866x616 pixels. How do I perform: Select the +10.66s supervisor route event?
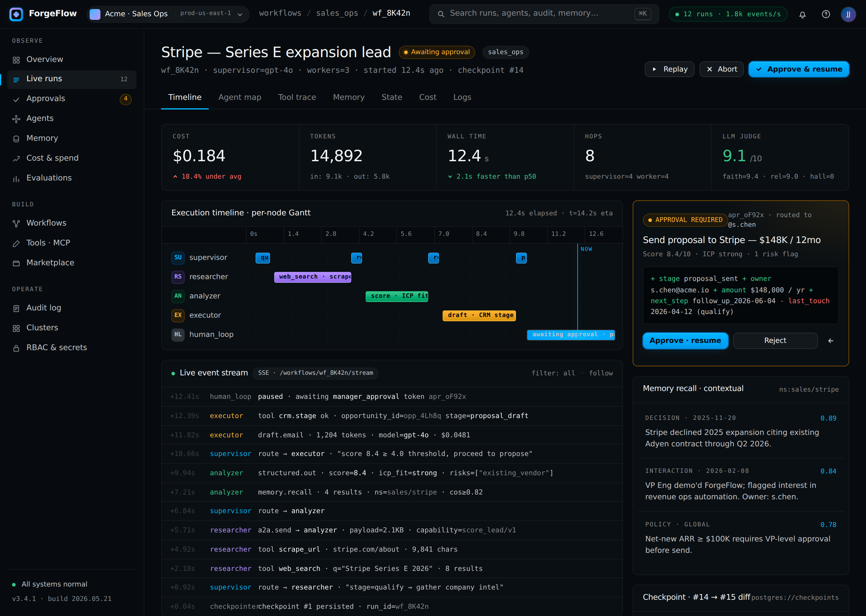point(392,454)
